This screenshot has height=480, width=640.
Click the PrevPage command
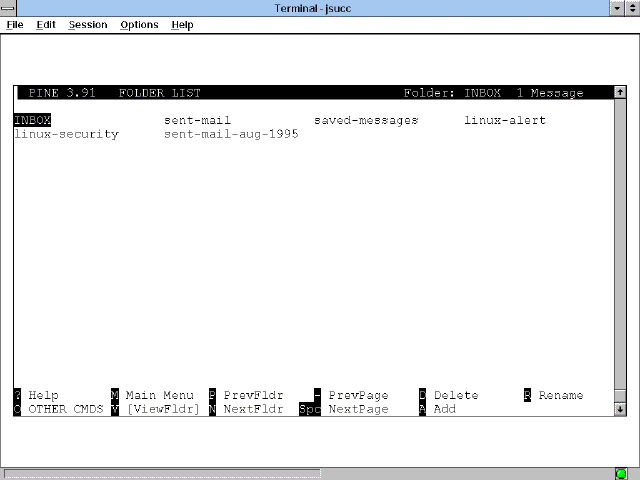coord(358,395)
